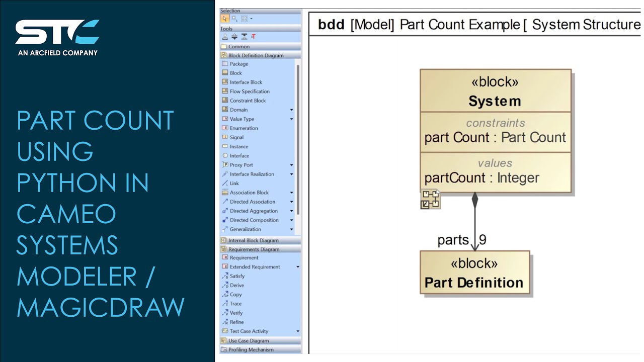Screen dimensions: 644x362
Task: Open the Domain dropdown arrow
Action: coord(291,110)
